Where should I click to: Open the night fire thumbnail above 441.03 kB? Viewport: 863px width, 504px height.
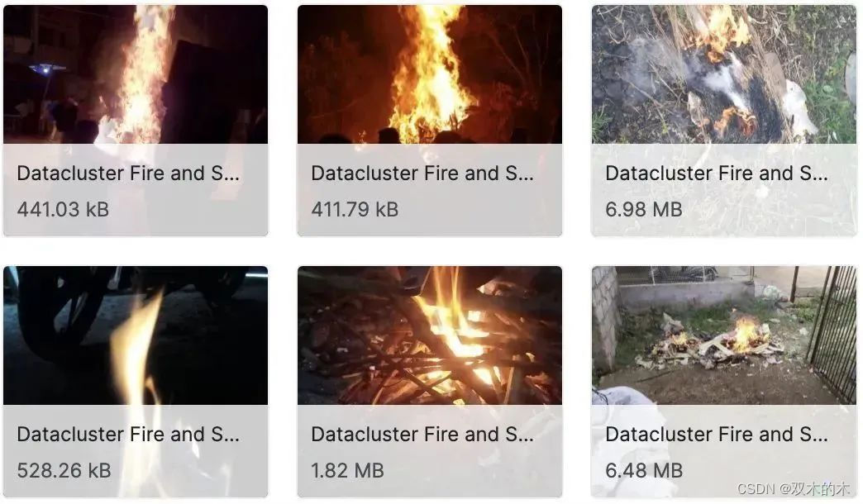tap(136, 74)
